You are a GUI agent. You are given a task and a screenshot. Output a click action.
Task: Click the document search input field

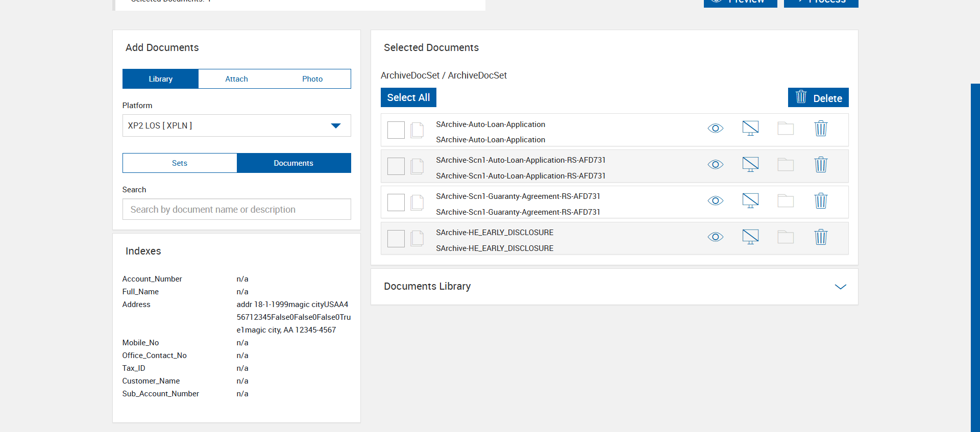click(x=236, y=210)
